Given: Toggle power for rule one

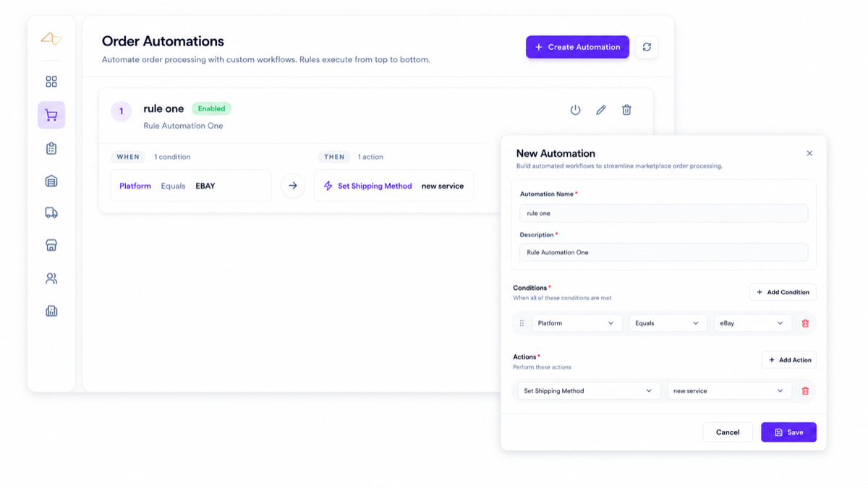Looking at the screenshot, I should [575, 110].
